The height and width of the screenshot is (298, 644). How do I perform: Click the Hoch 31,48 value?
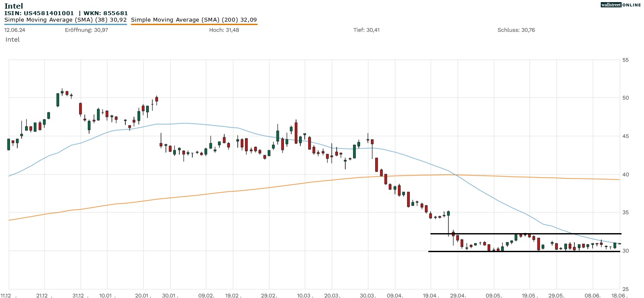pyautogui.click(x=224, y=30)
